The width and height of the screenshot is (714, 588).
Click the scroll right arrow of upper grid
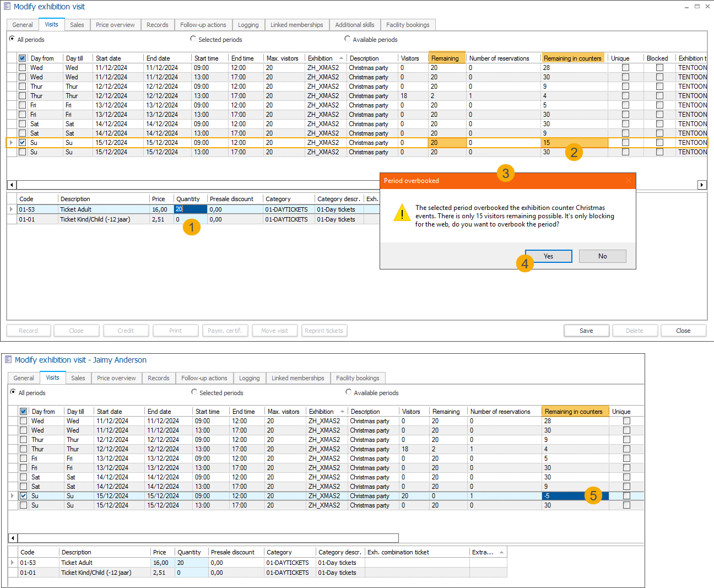[701, 185]
